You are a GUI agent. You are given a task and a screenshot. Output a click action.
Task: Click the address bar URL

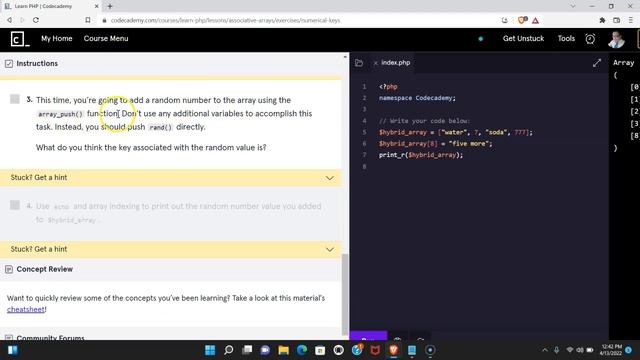pyautogui.click(x=225, y=20)
